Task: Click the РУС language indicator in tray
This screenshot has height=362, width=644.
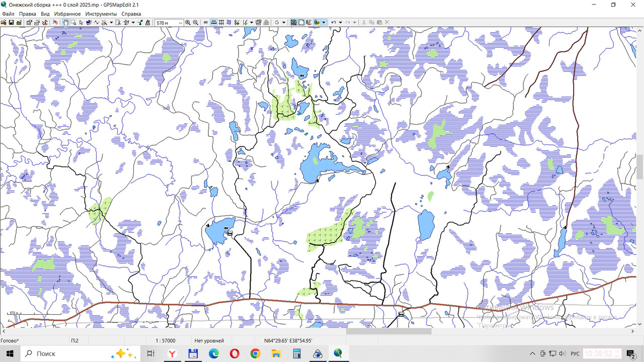Action: pos(575,354)
